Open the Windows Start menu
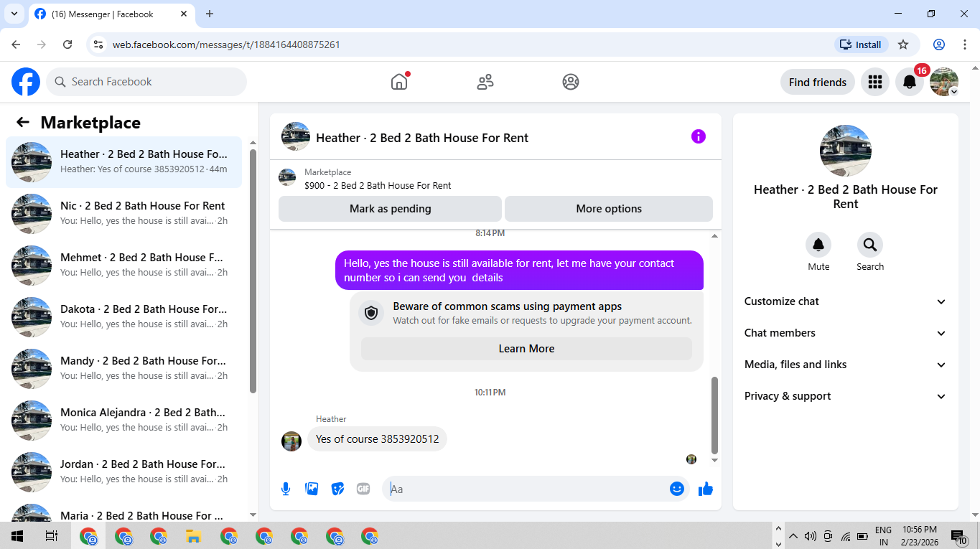This screenshot has height=549, width=980. click(x=17, y=536)
